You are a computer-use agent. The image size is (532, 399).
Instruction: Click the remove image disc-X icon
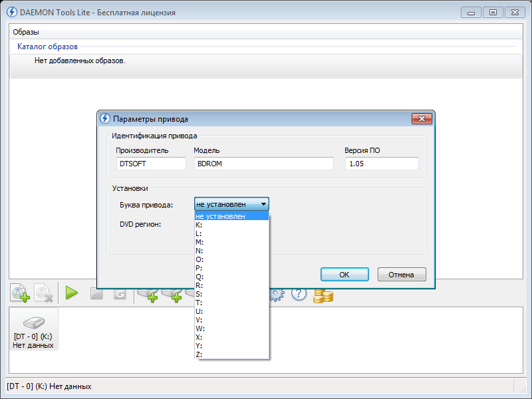pos(43,293)
